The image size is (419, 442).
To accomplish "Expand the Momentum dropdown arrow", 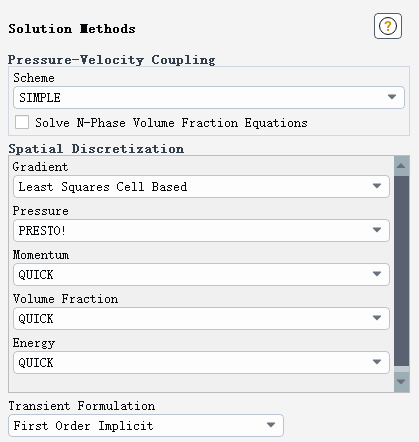I will pyautogui.click(x=377, y=274).
